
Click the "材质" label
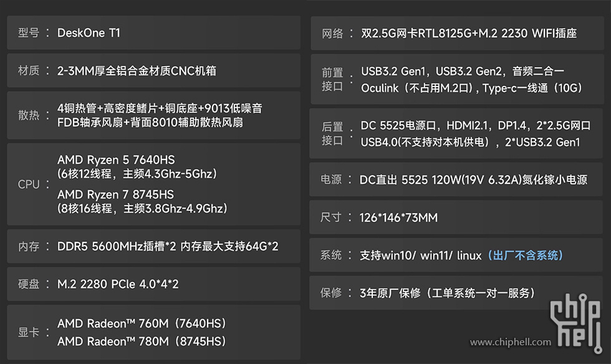29,70
